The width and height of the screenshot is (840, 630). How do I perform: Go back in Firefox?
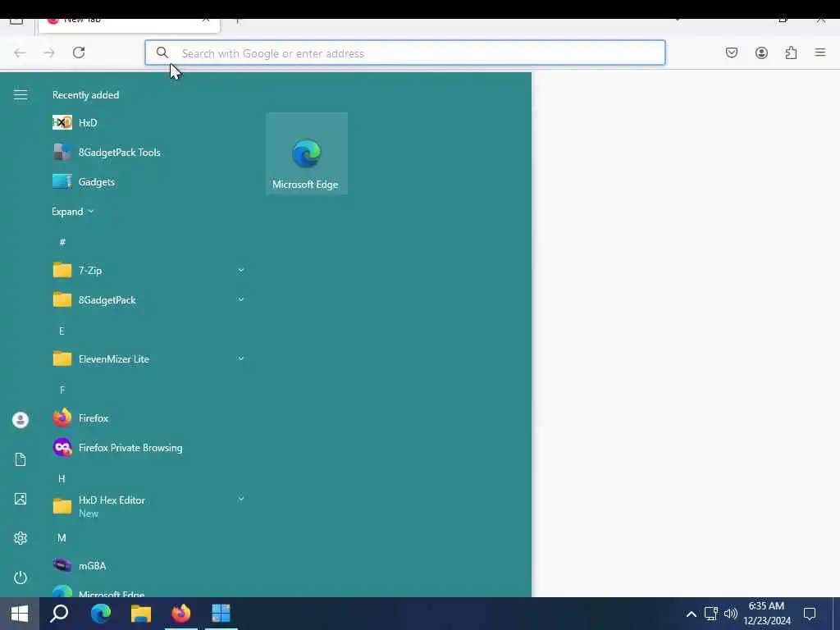tap(20, 52)
